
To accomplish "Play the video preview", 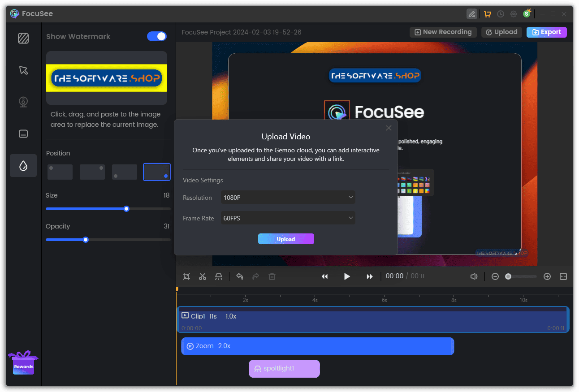I will coord(347,276).
